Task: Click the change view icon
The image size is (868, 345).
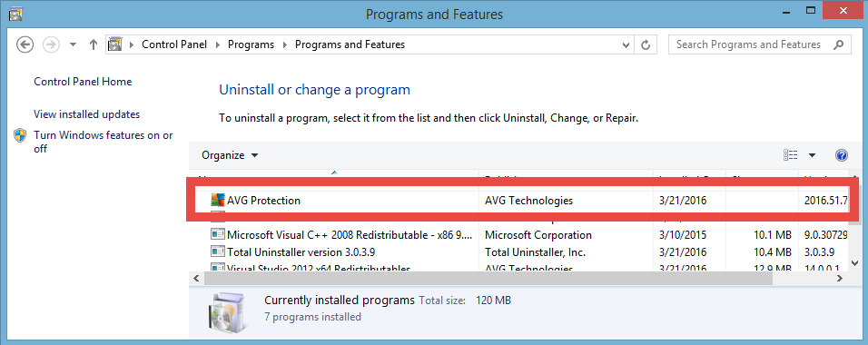Action: click(x=791, y=155)
